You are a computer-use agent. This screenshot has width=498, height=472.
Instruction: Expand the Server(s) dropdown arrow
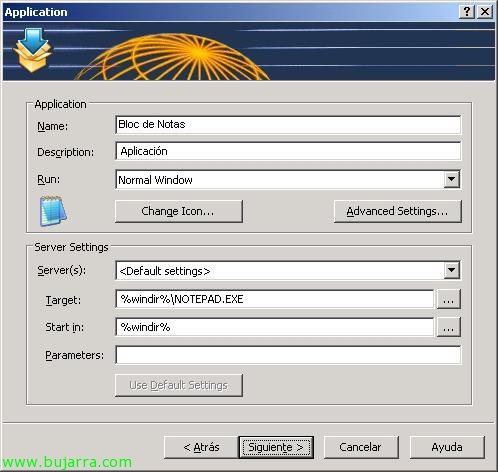coord(452,270)
